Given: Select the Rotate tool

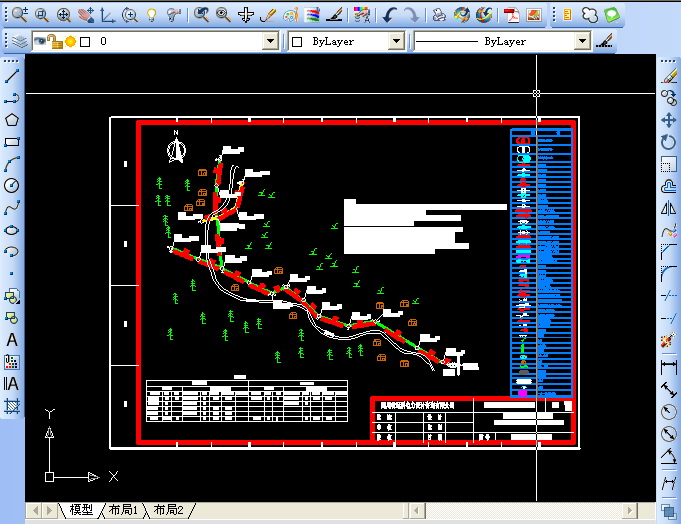Looking at the screenshot, I should click(x=669, y=142).
